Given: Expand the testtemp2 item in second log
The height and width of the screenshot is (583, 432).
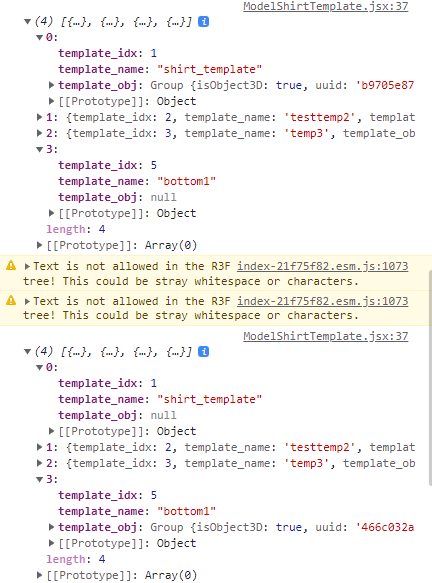Looking at the screenshot, I should (39, 447).
